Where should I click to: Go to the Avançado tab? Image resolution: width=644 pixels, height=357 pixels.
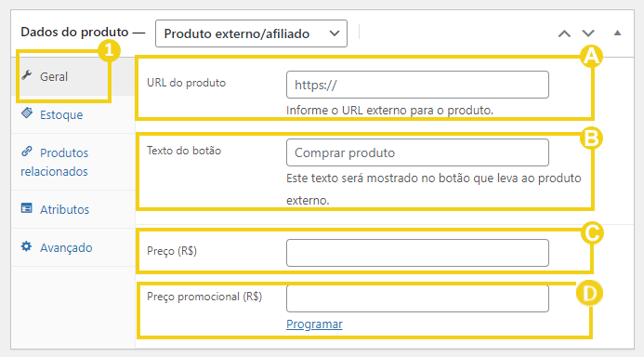(x=73, y=247)
